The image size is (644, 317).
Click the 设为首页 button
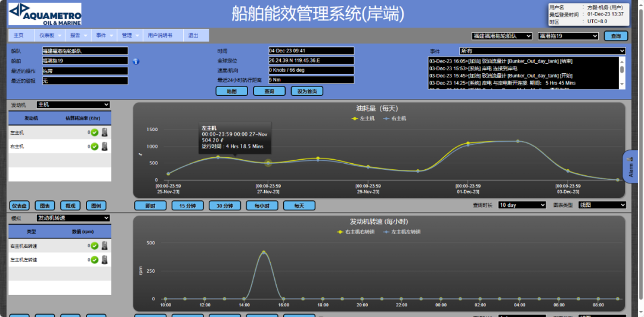[x=307, y=91]
